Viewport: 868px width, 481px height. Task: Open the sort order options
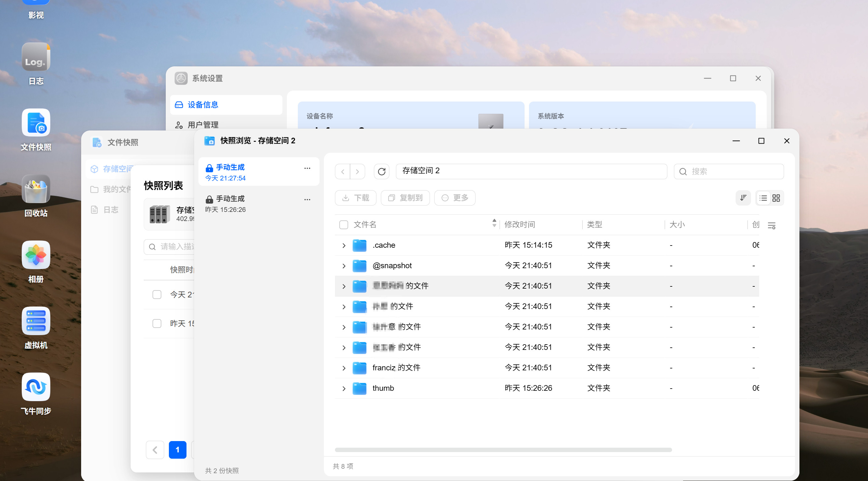click(x=743, y=198)
